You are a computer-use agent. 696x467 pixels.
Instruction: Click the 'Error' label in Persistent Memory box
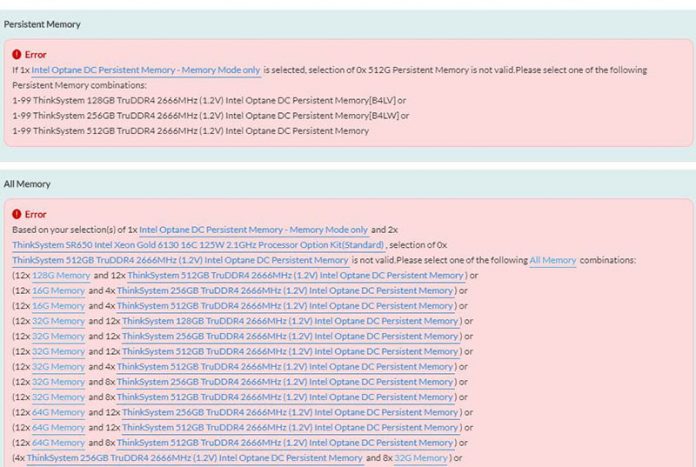36,55
